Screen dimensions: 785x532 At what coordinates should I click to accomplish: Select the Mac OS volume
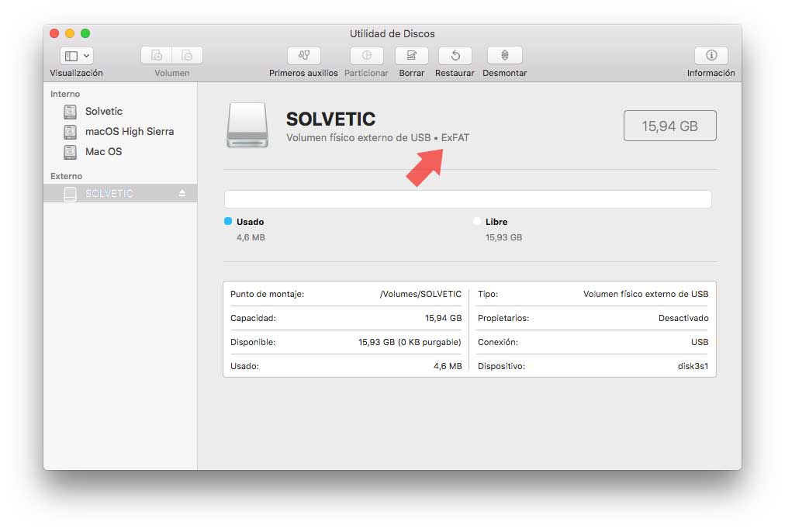point(120,151)
